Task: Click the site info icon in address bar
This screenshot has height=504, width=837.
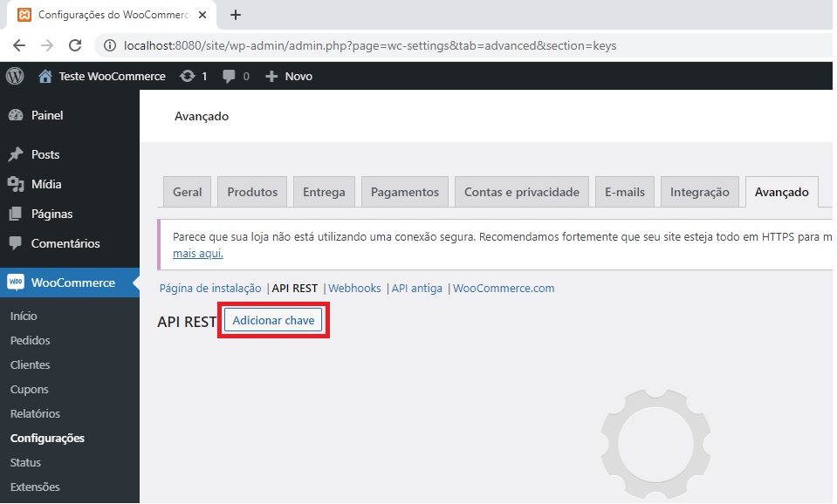Action: [110, 46]
